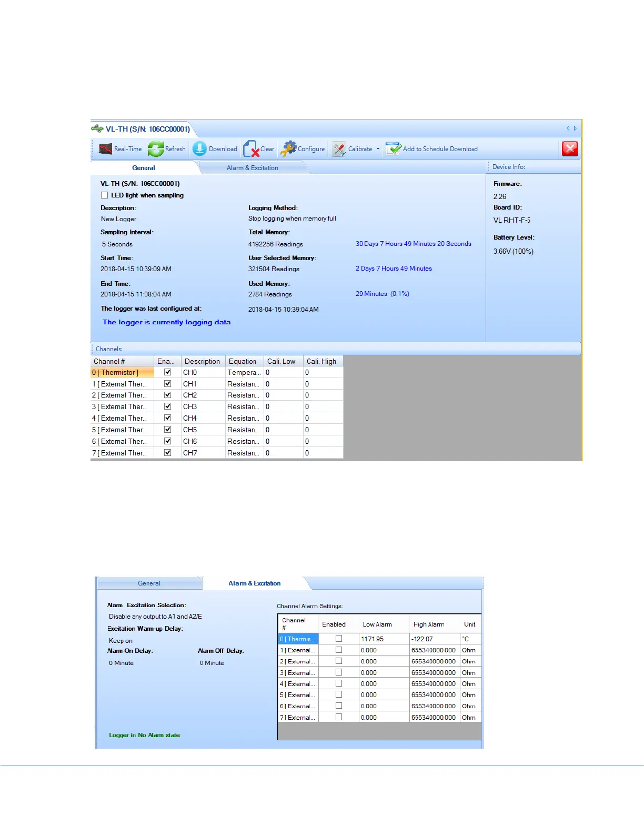This screenshot has width=644, height=834.
Task: Click the right tab-scroll arrow
Action: [x=575, y=128]
